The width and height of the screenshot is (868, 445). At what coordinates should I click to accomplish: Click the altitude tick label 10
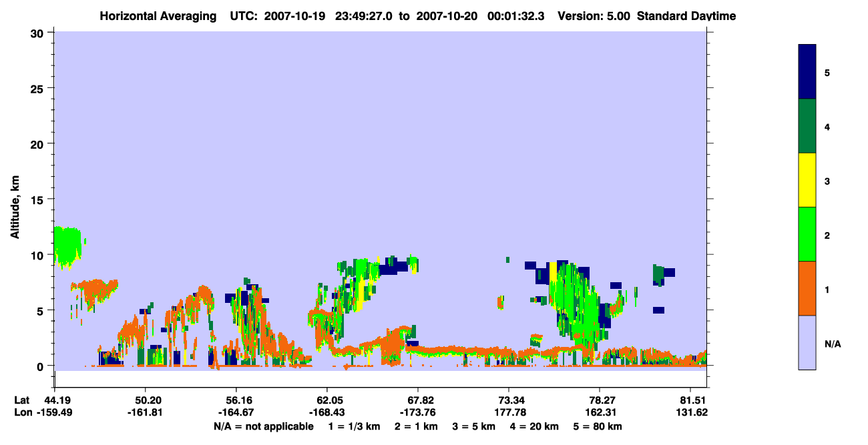(x=37, y=255)
